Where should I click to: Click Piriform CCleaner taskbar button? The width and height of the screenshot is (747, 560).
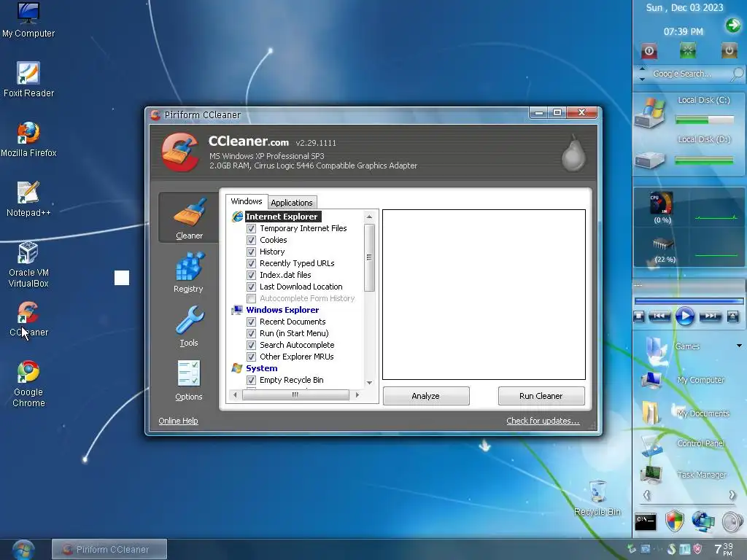point(109,550)
